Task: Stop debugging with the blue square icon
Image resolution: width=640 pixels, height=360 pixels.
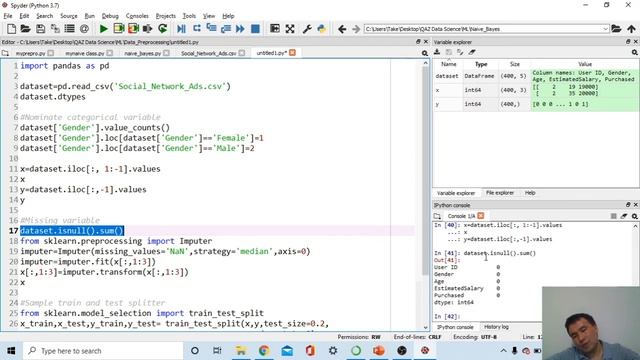Action: click(x=255, y=29)
